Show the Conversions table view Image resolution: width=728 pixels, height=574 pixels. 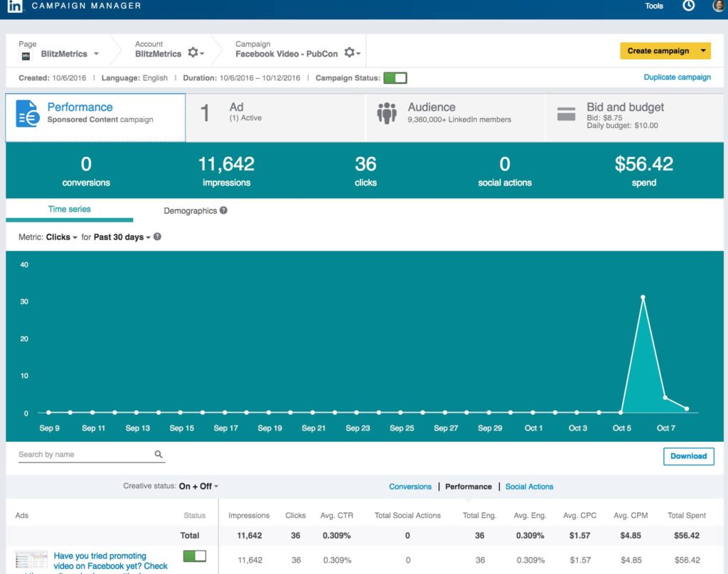(x=410, y=487)
